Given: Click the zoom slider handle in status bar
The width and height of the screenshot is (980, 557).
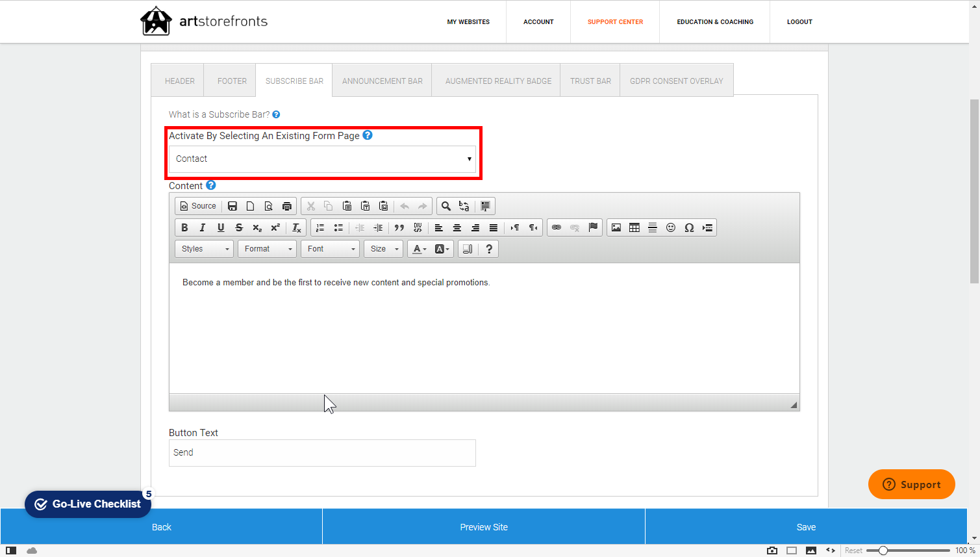Looking at the screenshot, I should pyautogui.click(x=883, y=551).
